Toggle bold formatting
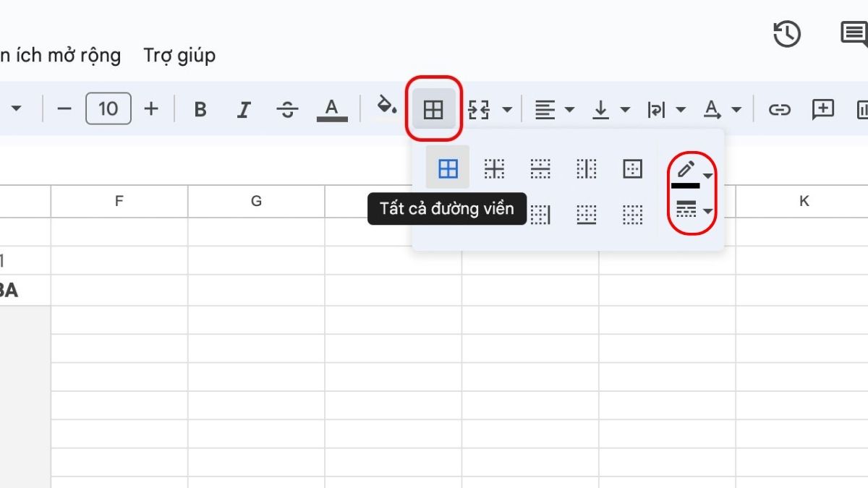868x488 pixels. click(200, 110)
